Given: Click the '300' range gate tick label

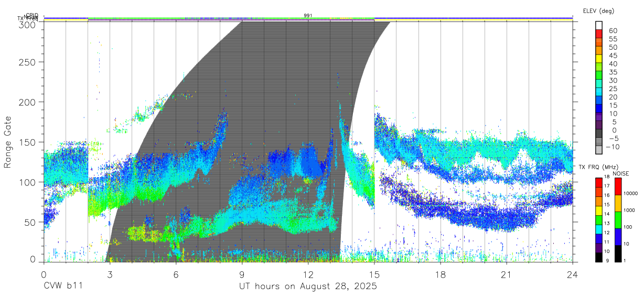Looking at the screenshot, I should pos(28,24).
